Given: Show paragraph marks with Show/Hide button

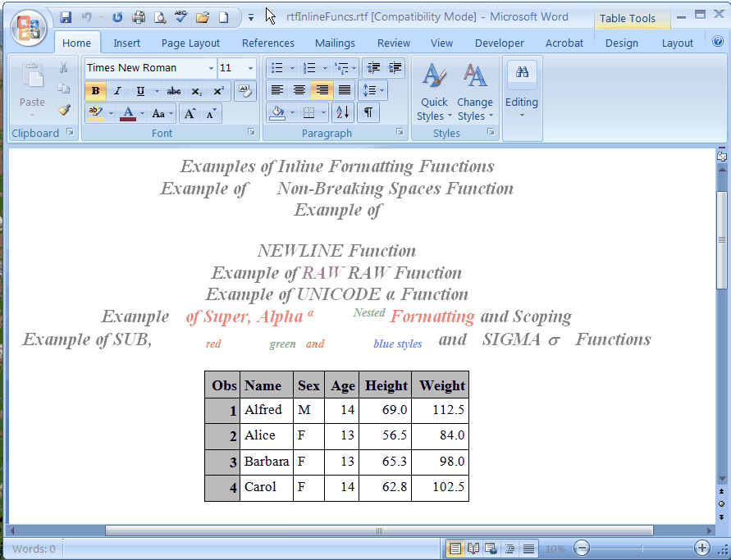Looking at the screenshot, I should (x=367, y=112).
